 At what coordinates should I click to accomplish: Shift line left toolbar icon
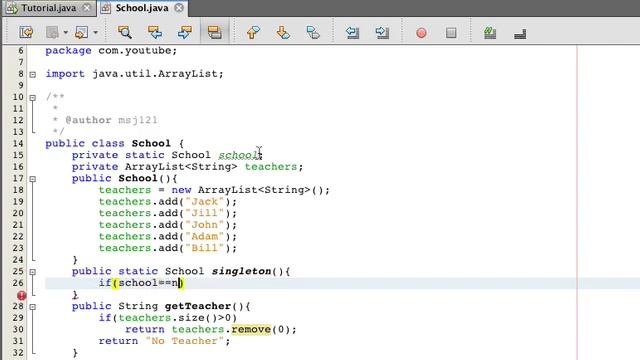coord(352,32)
